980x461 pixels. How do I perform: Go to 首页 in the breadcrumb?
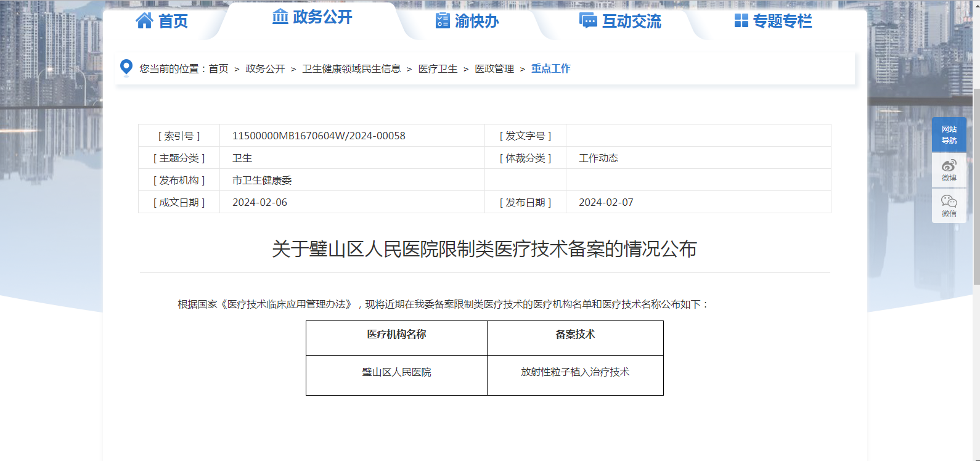point(218,69)
